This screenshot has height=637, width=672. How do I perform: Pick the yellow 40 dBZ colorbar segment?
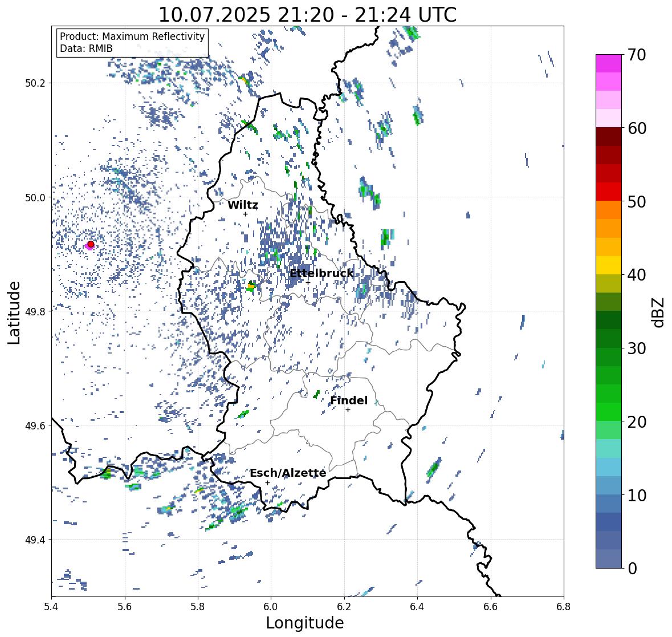(x=609, y=265)
